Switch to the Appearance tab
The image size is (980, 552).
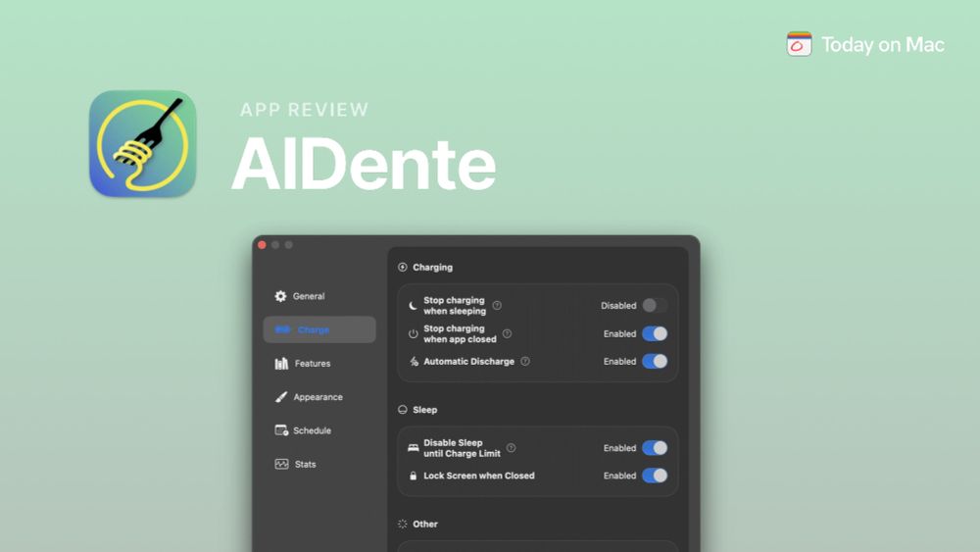pos(319,397)
